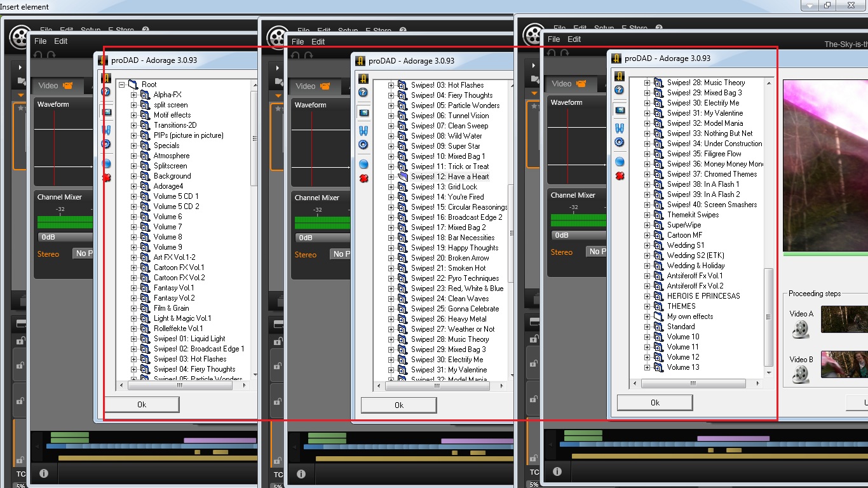This screenshot has height=488, width=868.
Task: Open gear settings icon in right Adorage dialog
Action: (x=620, y=142)
